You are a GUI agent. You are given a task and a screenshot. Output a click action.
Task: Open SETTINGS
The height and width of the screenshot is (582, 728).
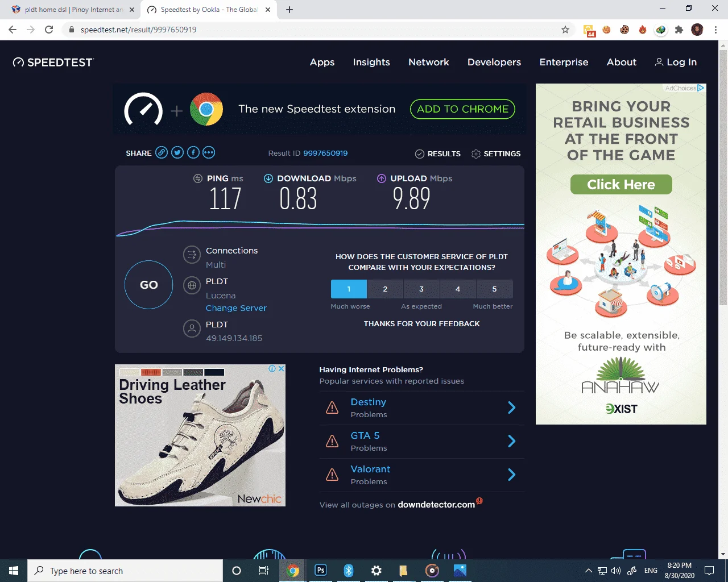tap(496, 153)
